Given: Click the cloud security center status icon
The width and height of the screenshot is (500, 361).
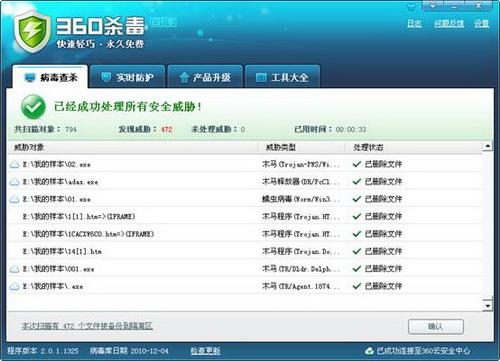Looking at the screenshot, I should click(369, 351).
